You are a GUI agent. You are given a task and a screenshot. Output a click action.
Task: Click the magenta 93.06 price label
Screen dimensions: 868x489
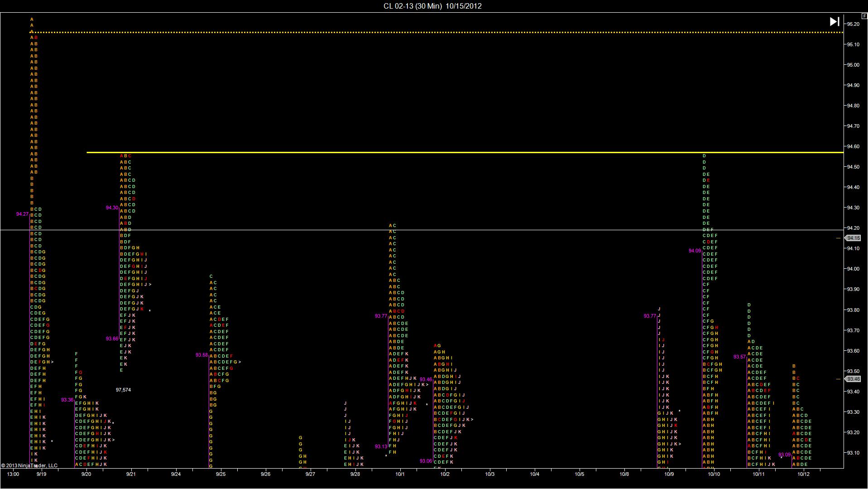coord(426,461)
